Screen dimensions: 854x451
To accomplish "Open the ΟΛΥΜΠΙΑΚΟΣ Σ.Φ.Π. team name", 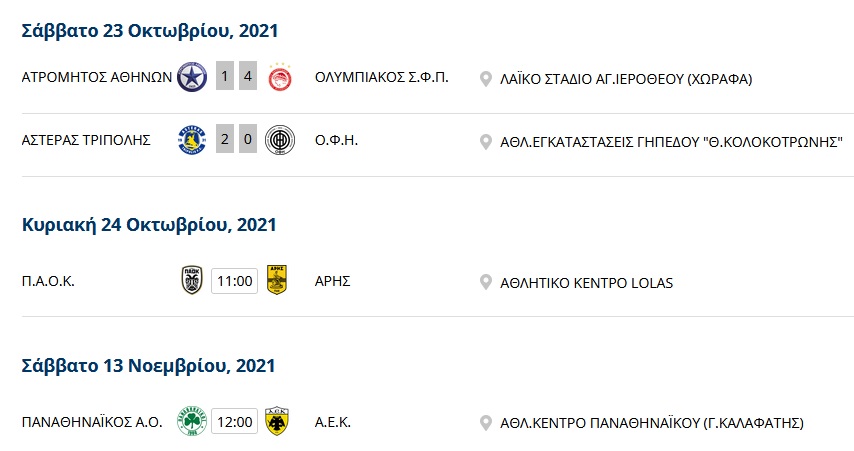I will coord(382,77).
